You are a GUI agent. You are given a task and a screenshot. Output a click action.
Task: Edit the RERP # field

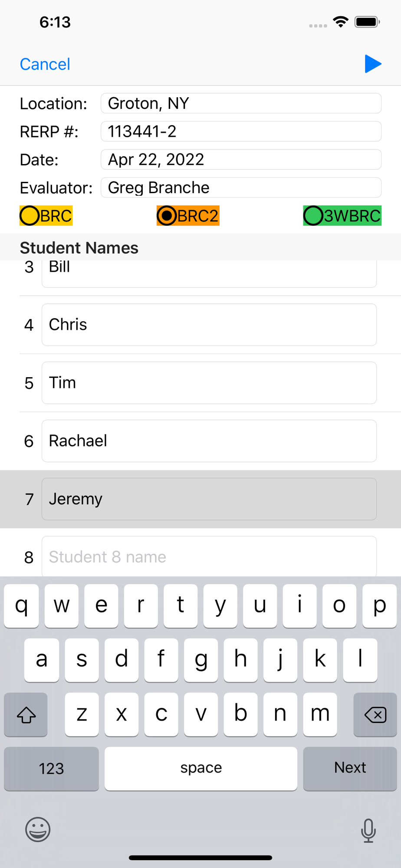coord(241,132)
